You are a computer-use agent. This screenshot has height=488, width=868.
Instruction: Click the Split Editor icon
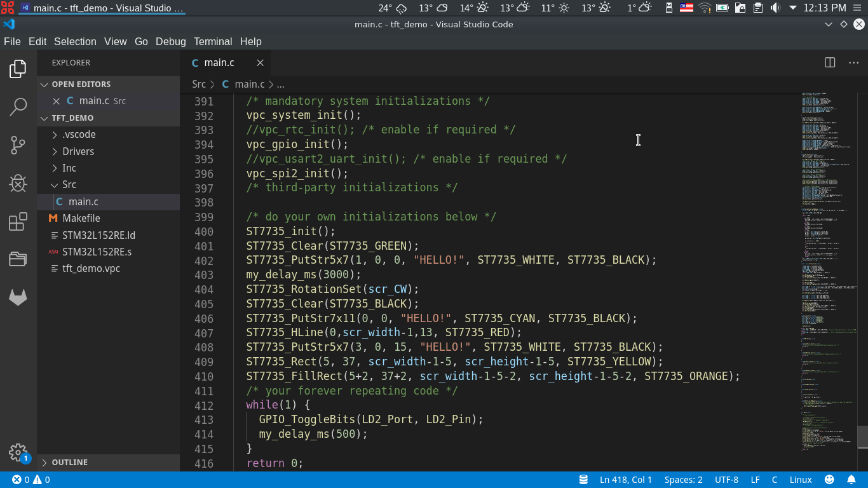(x=830, y=62)
